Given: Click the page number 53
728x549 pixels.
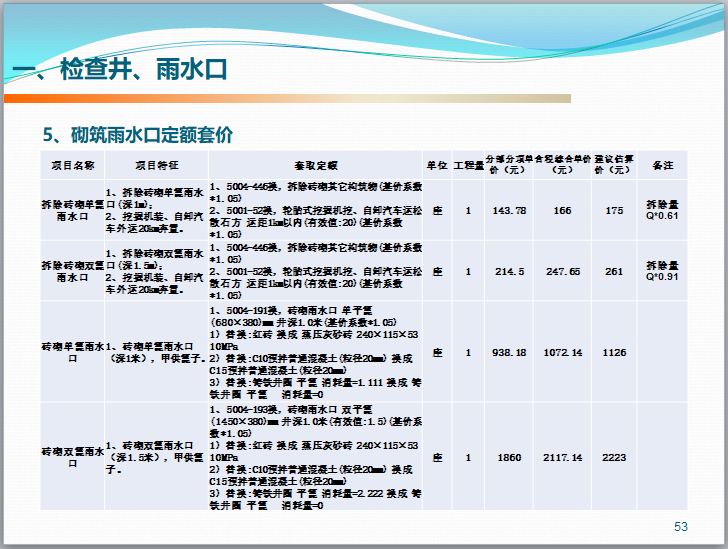Looking at the screenshot, I should pyautogui.click(x=682, y=527).
